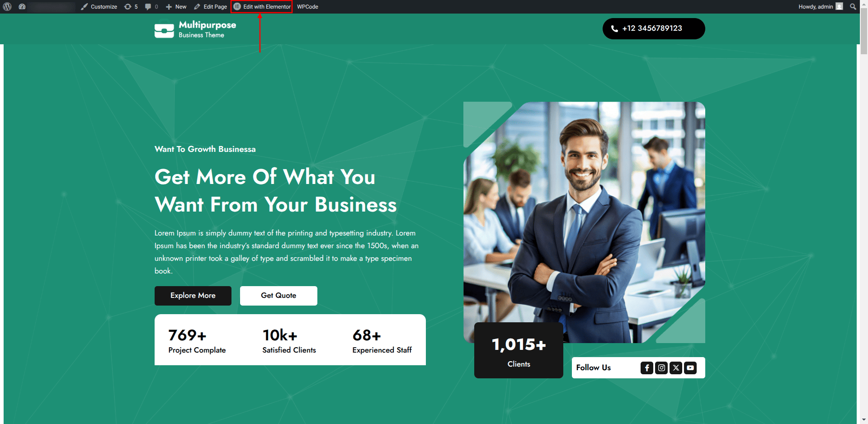Screen dimensions: 868x424
Task: Open the WordPress logo menu
Action: (x=7, y=7)
